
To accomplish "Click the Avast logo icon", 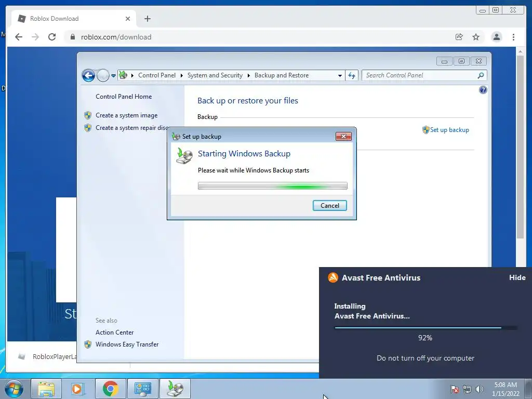I will click(333, 277).
